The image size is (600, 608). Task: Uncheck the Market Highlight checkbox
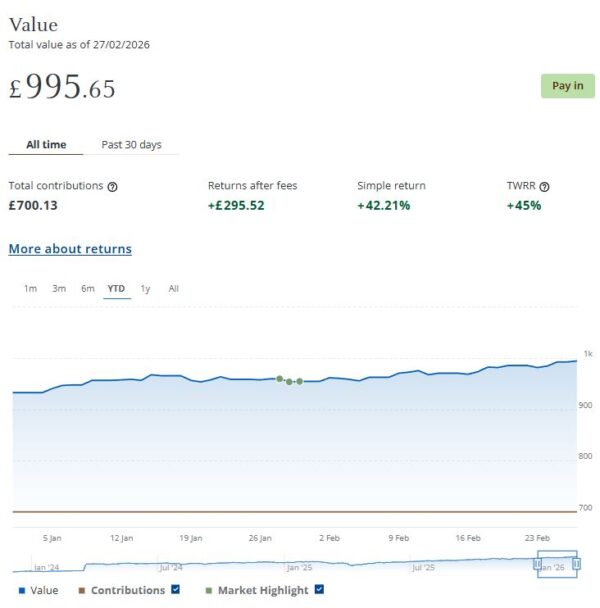coord(319,590)
